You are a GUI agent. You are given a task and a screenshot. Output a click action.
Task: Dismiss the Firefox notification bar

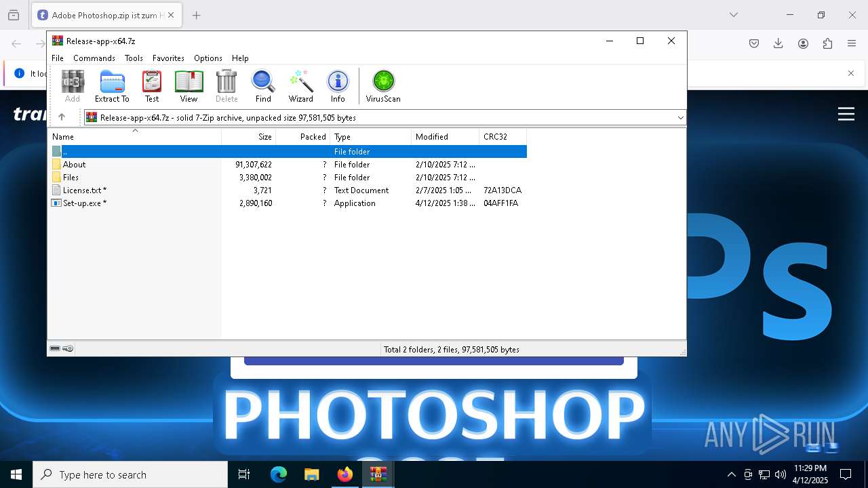coord(851,73)
